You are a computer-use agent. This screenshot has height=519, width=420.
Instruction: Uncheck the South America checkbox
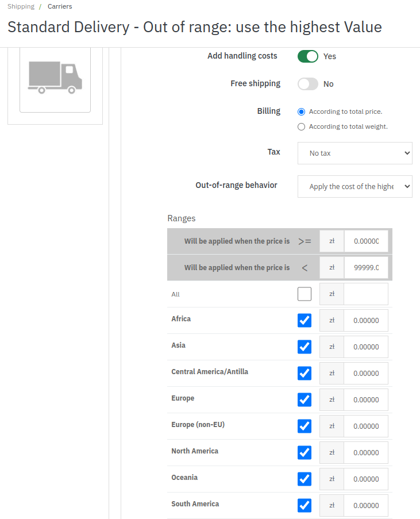coord(305,505)
